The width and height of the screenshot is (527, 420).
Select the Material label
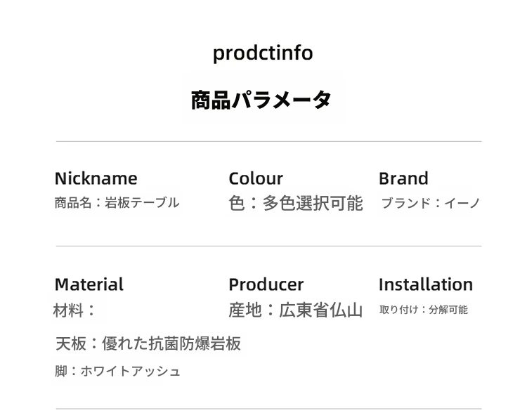tap(89, 284)
